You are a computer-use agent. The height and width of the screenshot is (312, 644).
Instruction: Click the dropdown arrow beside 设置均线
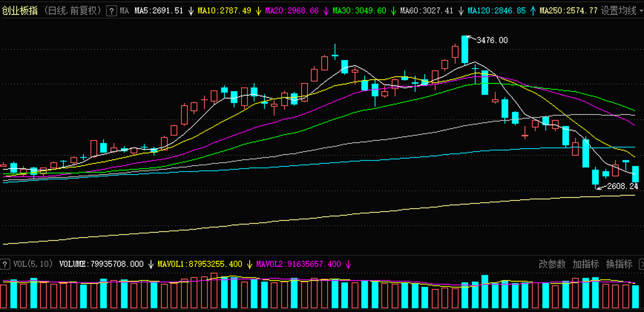tap(641, 11)
